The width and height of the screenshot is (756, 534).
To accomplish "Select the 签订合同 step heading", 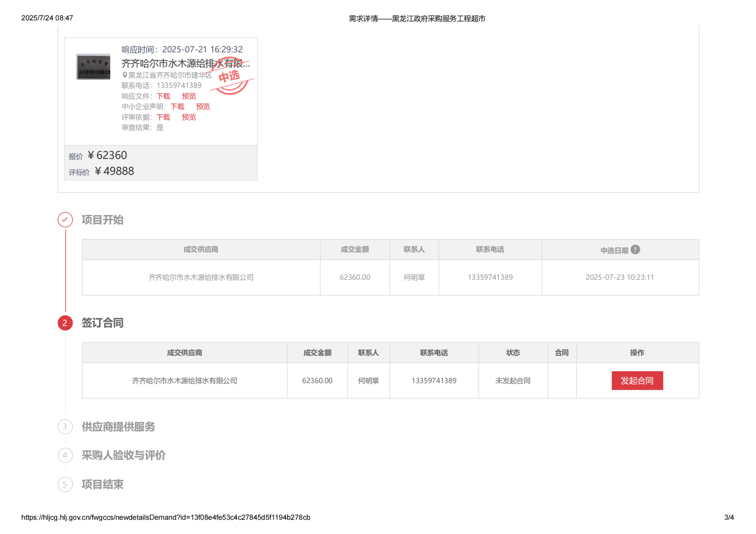I will pos(103,323).
